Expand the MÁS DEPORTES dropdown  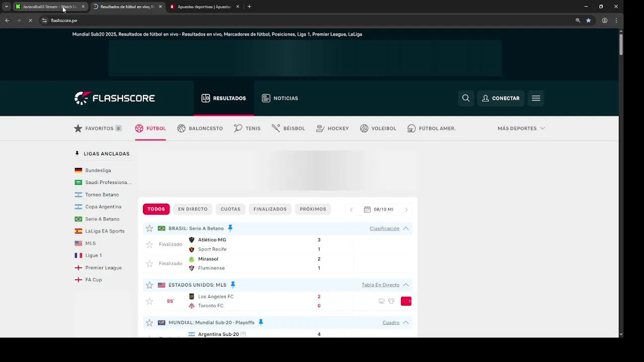[x=521, y=128]
